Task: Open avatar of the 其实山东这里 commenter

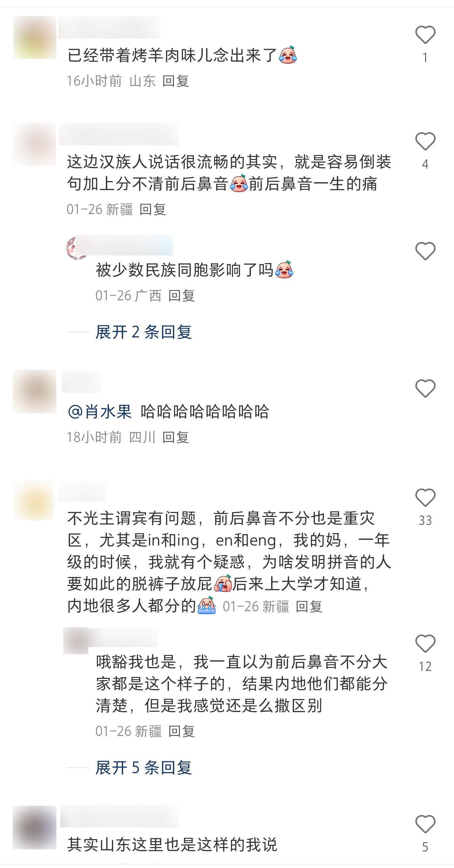Action: pos(35,828)
